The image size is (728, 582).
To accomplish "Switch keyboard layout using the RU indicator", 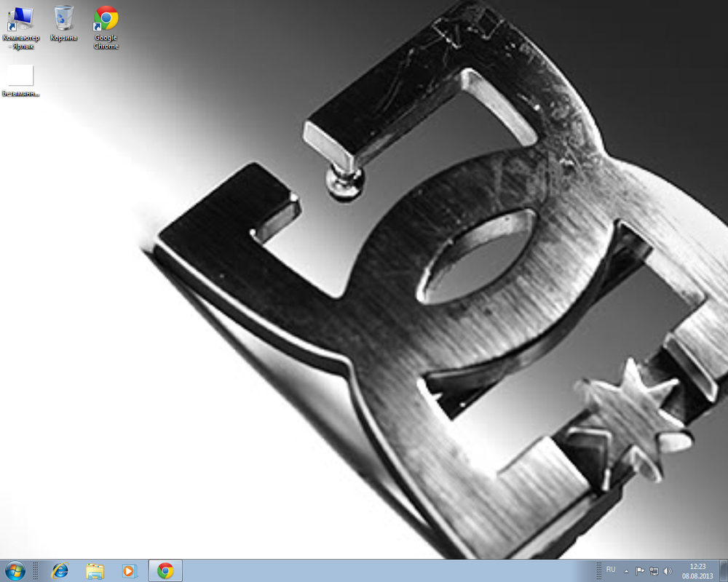I will [x=611, y=570].
